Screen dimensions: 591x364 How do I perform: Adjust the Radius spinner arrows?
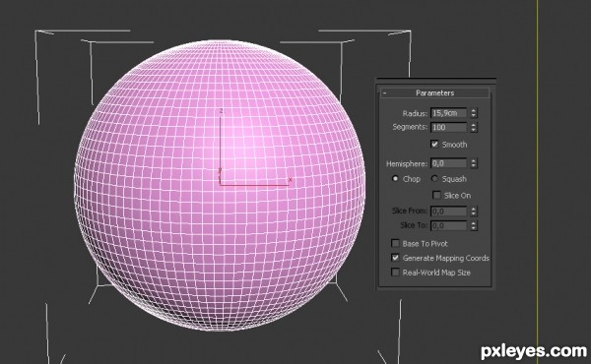point(474,113)
